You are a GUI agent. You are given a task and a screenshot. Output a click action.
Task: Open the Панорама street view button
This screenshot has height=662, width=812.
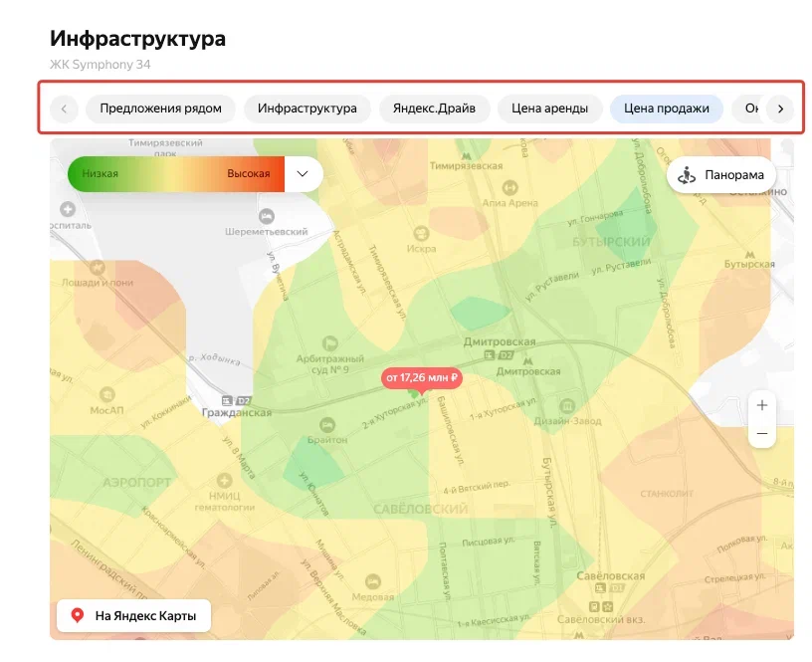pos(721,175)
